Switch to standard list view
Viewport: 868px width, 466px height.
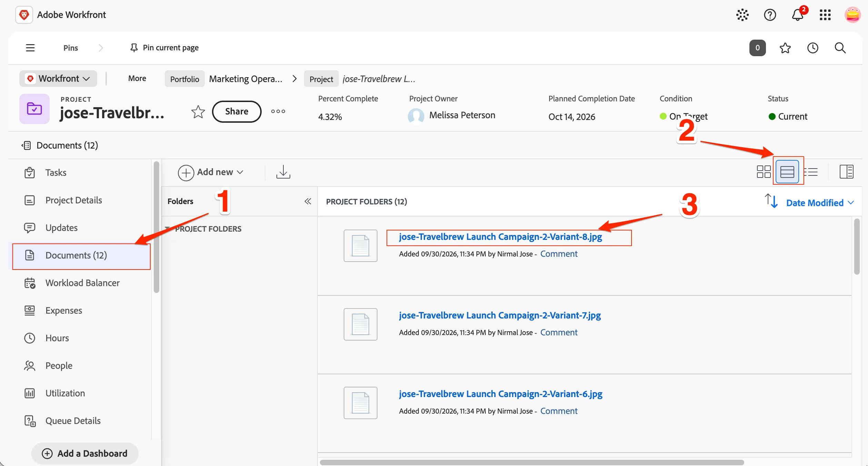click(x=787, y=172)
